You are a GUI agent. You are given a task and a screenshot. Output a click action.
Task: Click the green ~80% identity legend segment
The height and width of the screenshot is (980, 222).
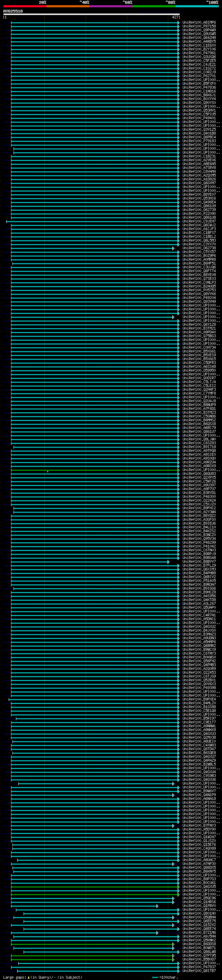[x=154, y=6]
